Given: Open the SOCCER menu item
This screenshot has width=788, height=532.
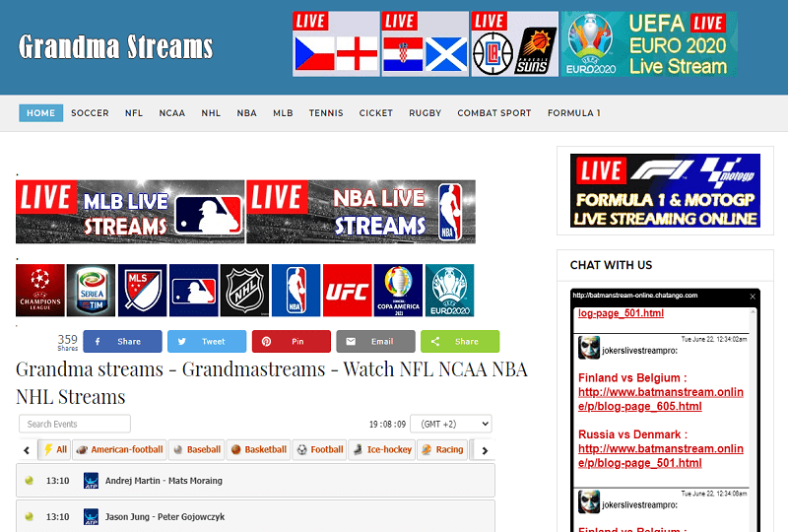Looking at the screenshot, I should (x=90, y=113).
